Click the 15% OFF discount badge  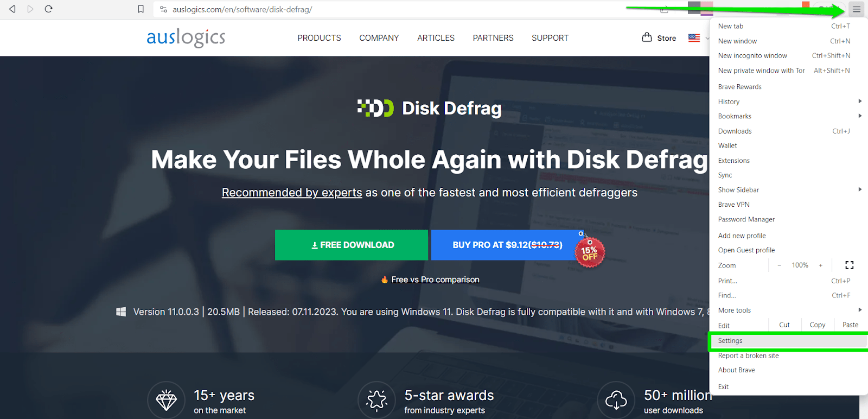point(590,252)
